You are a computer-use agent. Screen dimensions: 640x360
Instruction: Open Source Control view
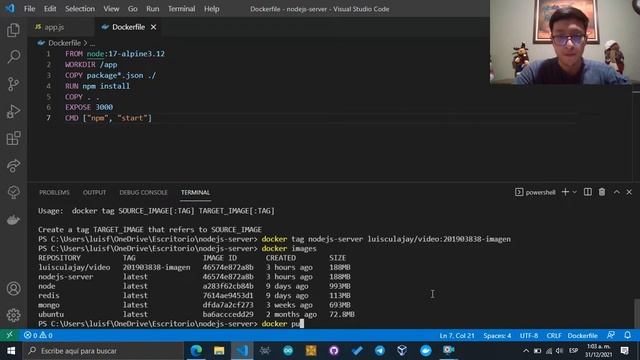13,84
